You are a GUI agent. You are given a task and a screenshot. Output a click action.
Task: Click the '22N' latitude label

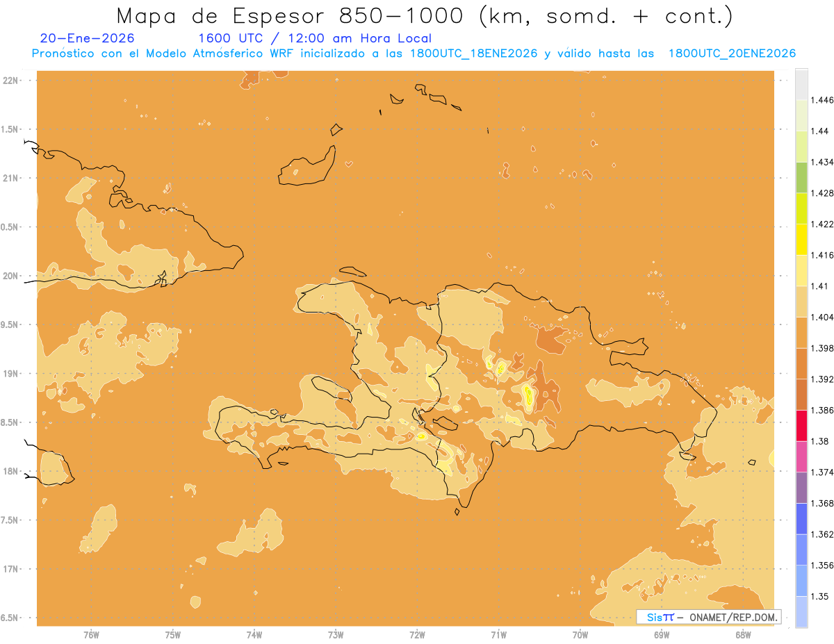12,81
